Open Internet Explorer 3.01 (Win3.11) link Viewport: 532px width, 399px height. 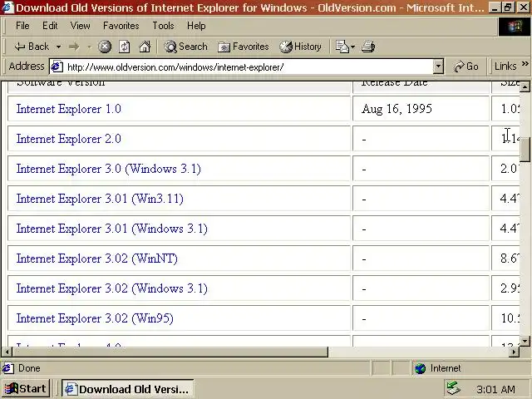100,199
